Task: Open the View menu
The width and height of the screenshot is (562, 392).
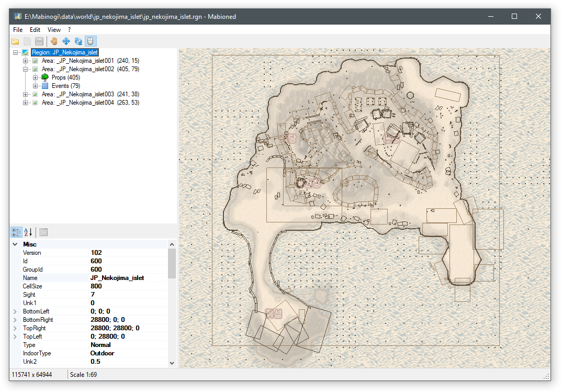Action: (x=54, y=30)
